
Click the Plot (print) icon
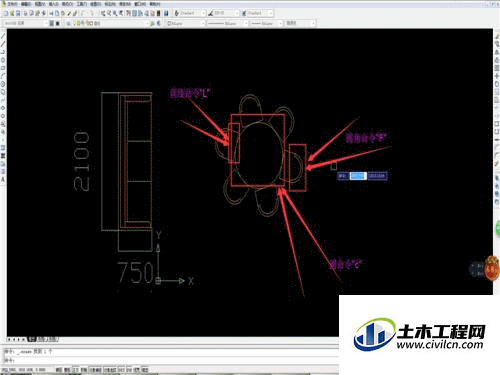pyautogui.click(x=26, y=13)
